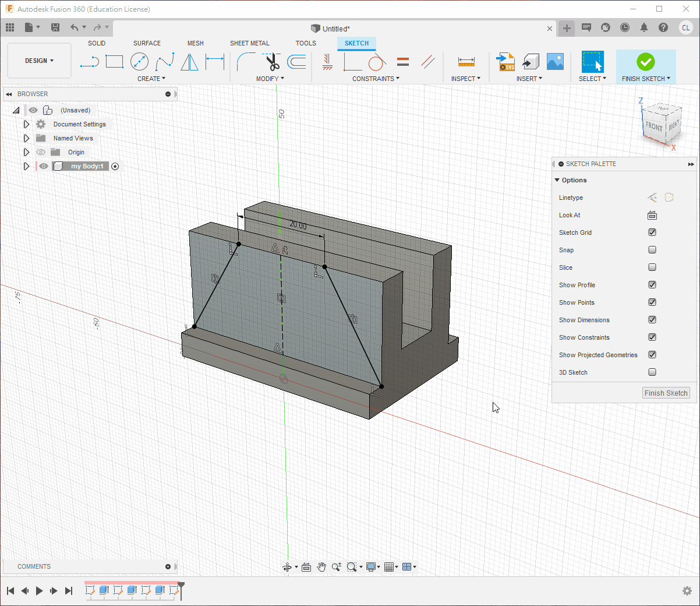Enable the Snap checkbox
Image resolution: width=700 pixels, height=606 pixels.
(652, 250)
